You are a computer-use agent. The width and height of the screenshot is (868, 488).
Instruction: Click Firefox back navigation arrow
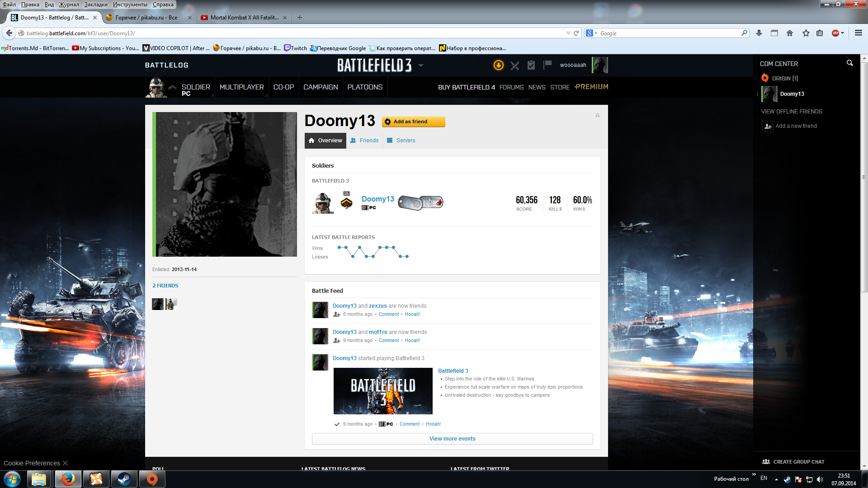click(x=9, y=33)
